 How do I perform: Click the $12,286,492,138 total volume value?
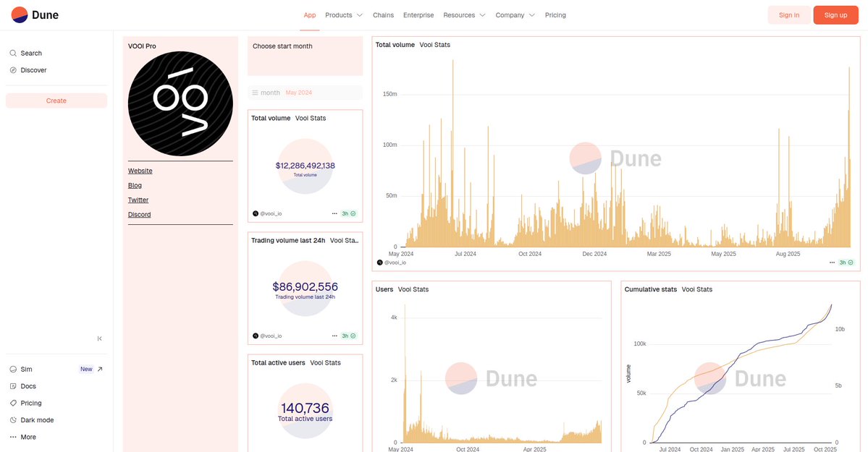coord(305,166)
